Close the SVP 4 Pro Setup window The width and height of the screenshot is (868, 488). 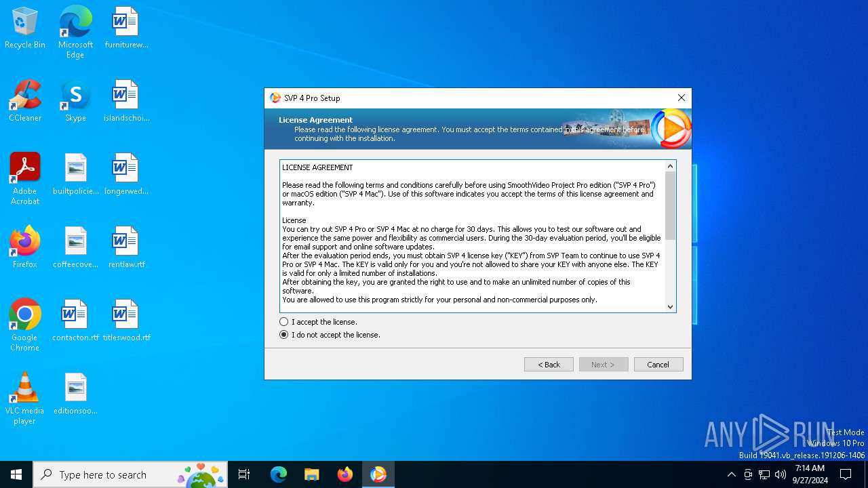tap(682, 98)
